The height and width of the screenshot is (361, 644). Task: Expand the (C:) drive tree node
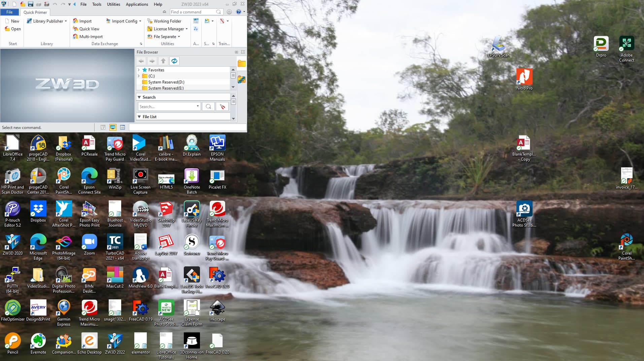tap(139, 76)
